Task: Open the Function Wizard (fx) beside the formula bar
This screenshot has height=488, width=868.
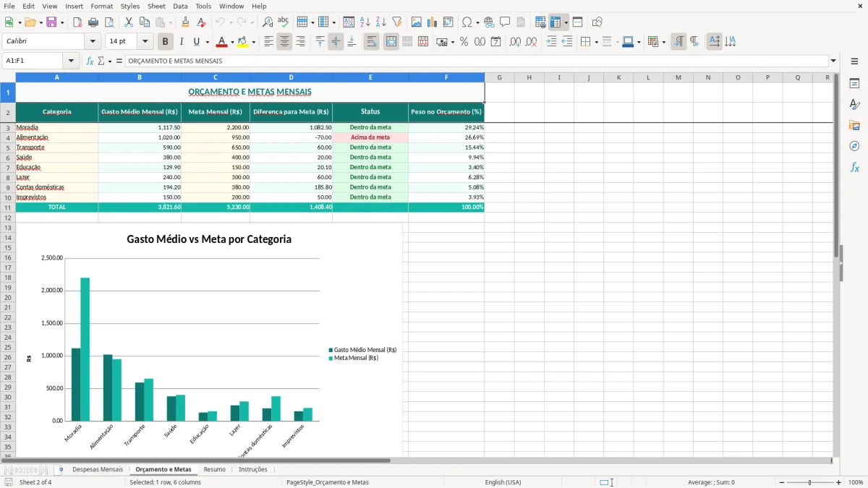Action: click(x=90, y=61)
